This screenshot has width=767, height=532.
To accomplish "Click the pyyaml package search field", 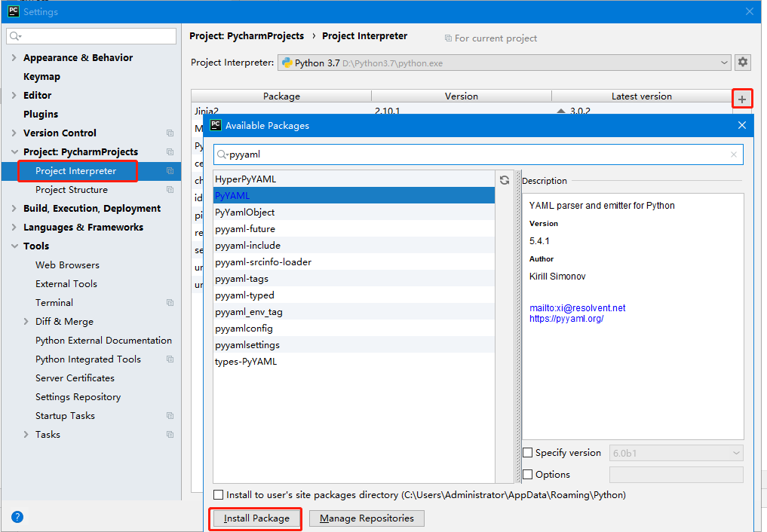I will (478, 154).
